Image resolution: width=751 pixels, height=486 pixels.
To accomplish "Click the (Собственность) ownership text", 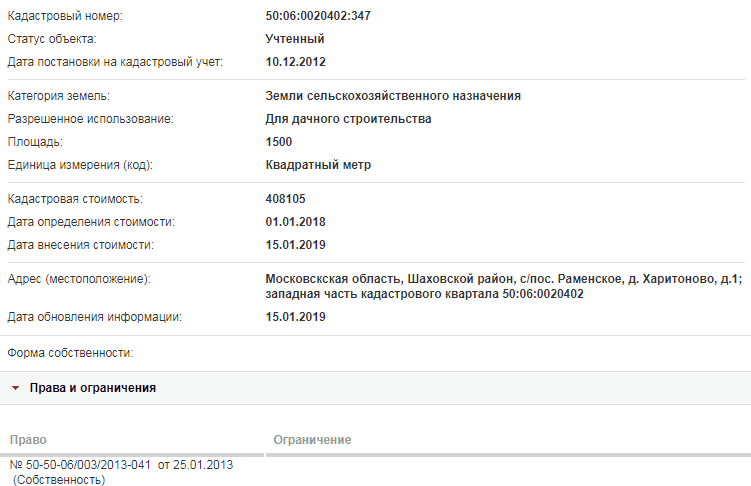I will [59, 479].
